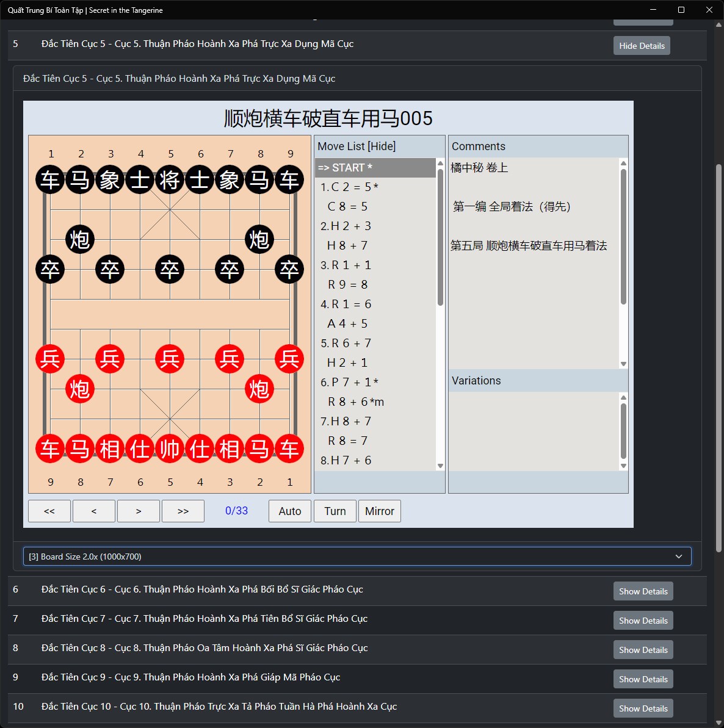Click black cannon 炮 on file 8
724x728 pixels.
259,239
